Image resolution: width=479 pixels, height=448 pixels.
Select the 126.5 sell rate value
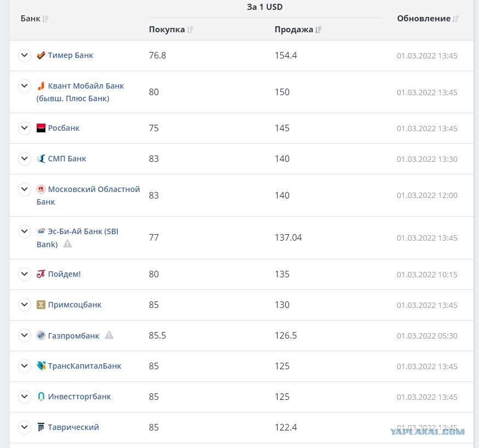click(286, 335)
